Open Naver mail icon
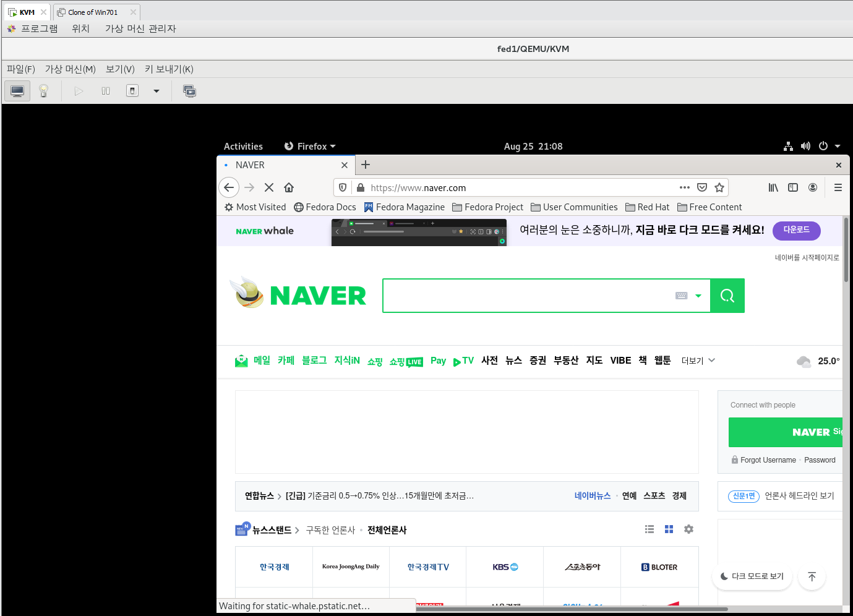 [241, 361]
